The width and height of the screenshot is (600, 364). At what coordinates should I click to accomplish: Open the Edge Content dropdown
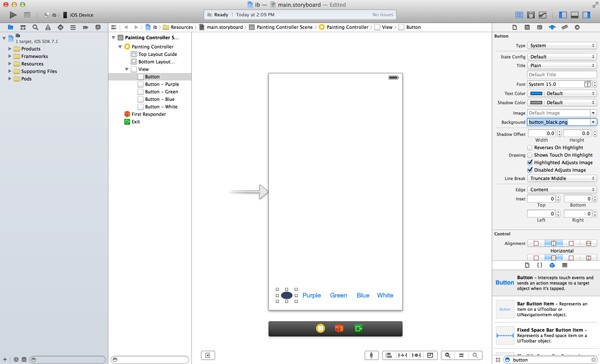[562, 189]
